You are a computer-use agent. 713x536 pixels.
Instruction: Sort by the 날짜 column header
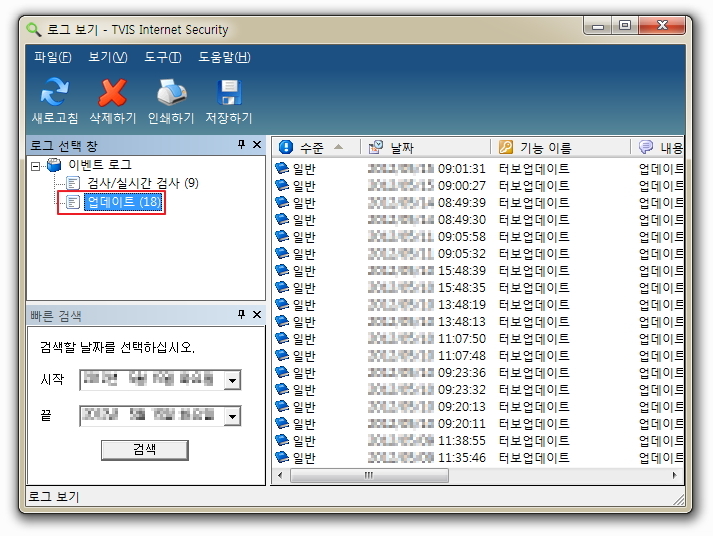pos(401,147)
